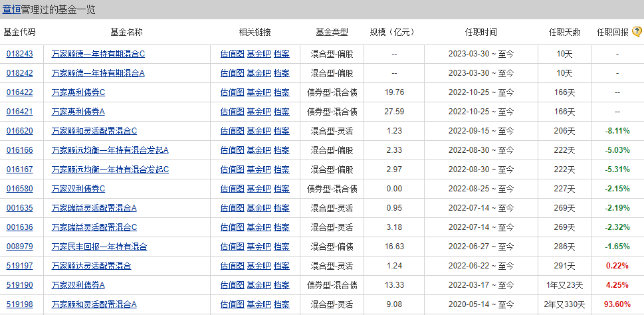This screenshot has width=644, height=315.
Task: Open 万家颐德一年持有期混合C fund page
Action: pyautogui.click(x=98, y=54)
